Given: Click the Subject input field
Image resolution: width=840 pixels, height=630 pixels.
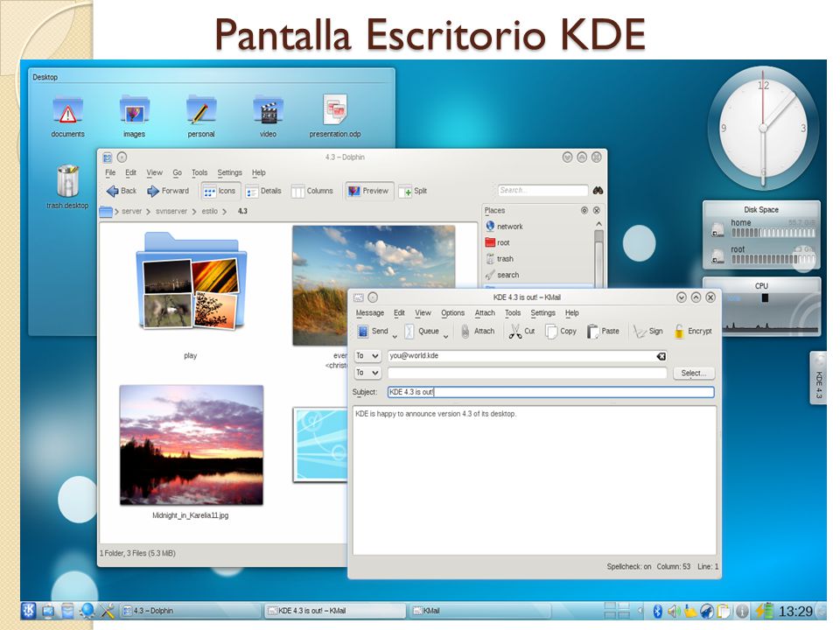Looking at the screenshot, I should tap(550, 392).
